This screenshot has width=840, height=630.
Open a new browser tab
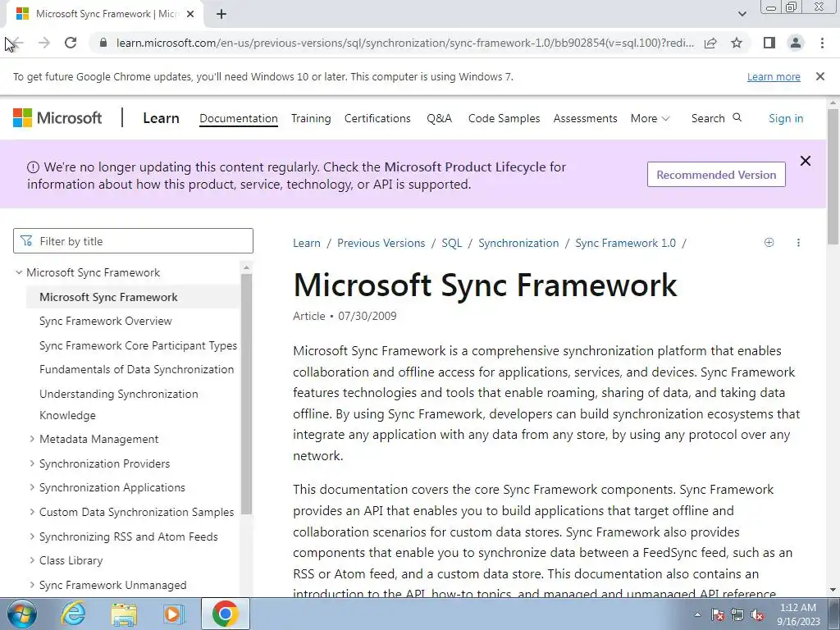point(221,14)
